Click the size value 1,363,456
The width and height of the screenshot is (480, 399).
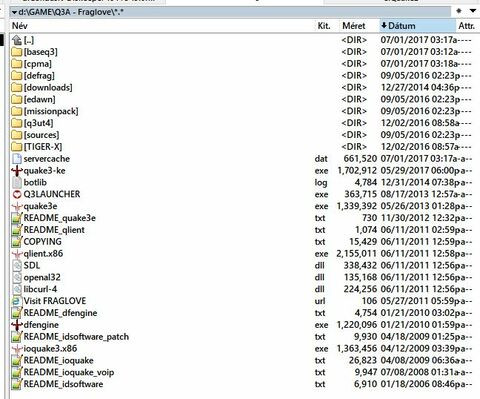tap(357, 349)
